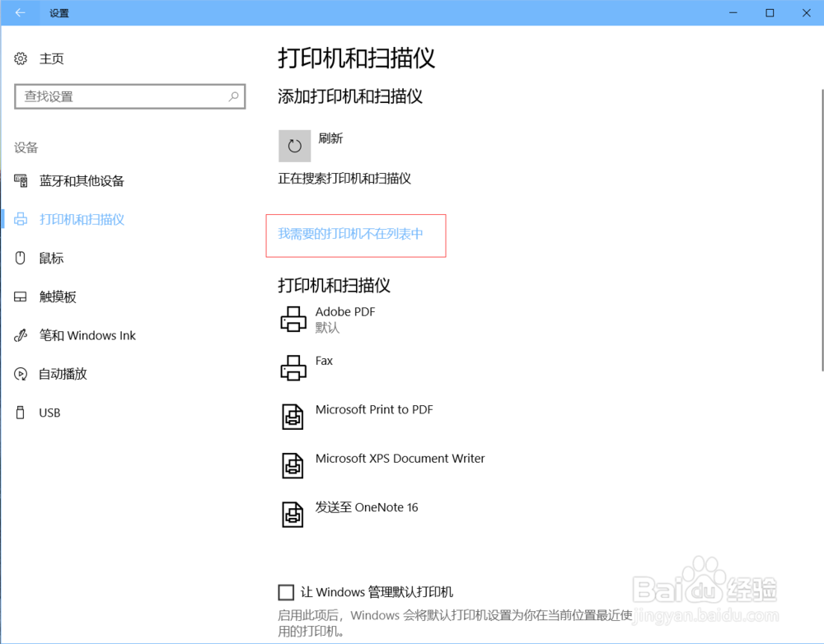
Task: Select the Fax device name
Action: [x=324, y=361]
